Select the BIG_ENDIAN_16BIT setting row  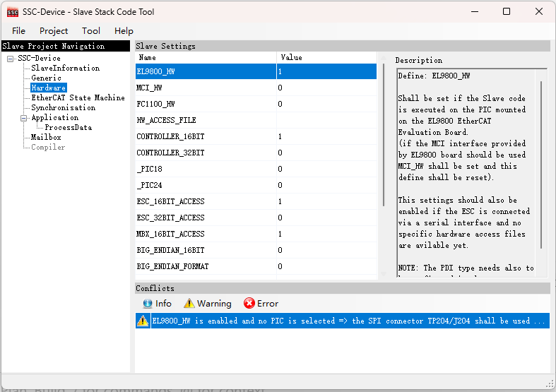coord(256,251)
